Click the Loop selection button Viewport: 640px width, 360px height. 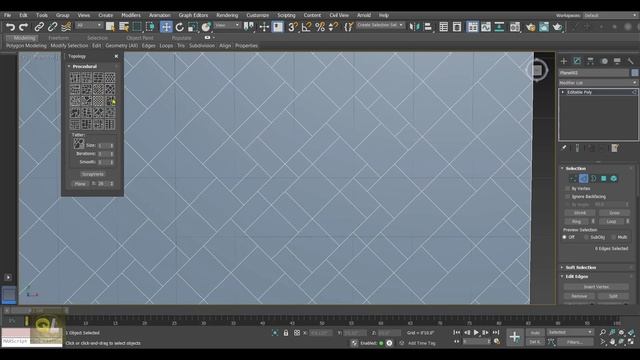coord(611,221)
